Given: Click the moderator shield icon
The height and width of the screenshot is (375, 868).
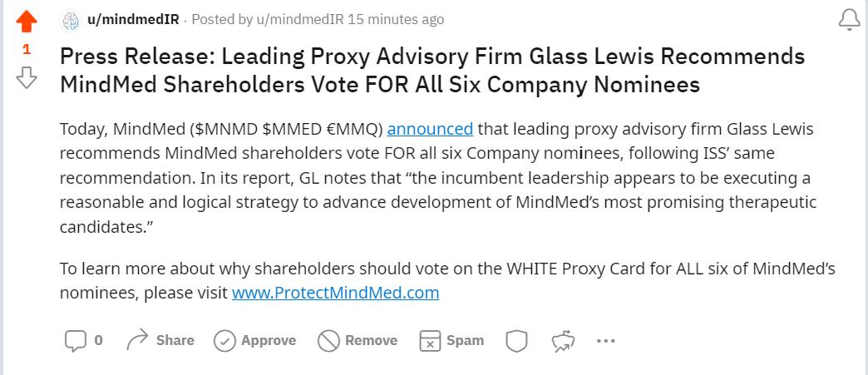Looking at the screenshot, I should point(517,340).
